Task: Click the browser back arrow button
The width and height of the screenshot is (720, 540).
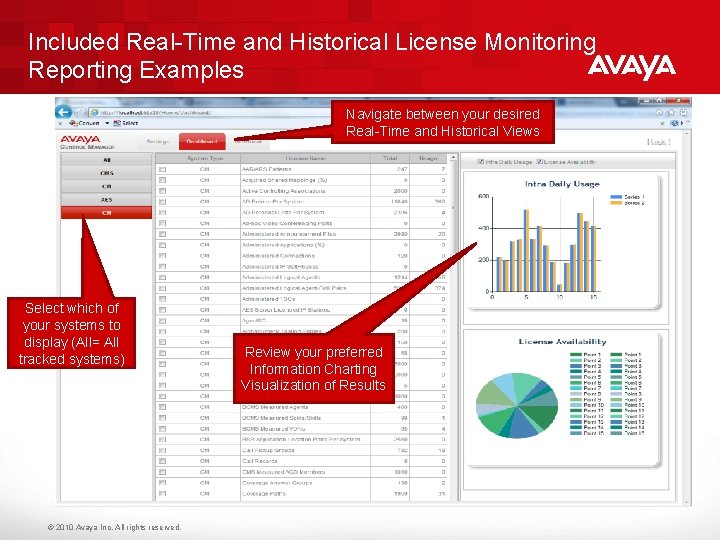Action: tap(64, 112)
